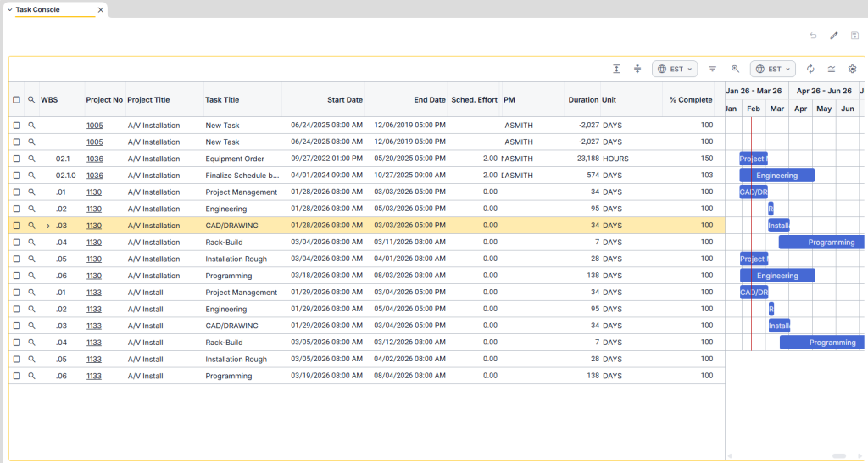Refresh the task console data
The height and width of the screenshot is (463, 868).
pos(810,69)
